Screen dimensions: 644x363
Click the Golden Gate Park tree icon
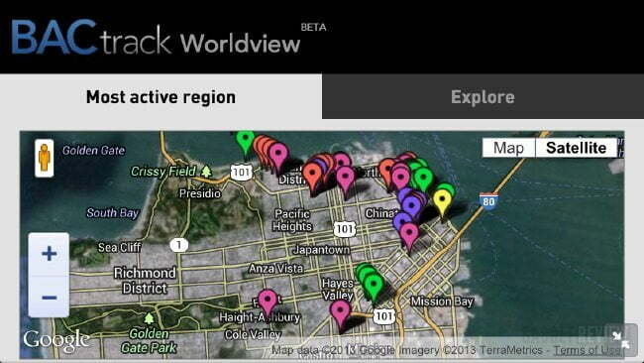pyautogui.click(x=149, y=318)
